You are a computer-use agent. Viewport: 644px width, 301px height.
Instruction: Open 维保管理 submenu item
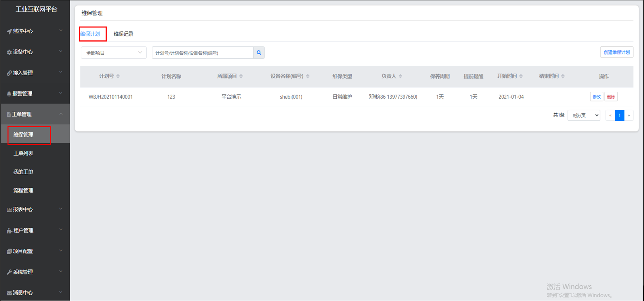(x=35, y=135)
